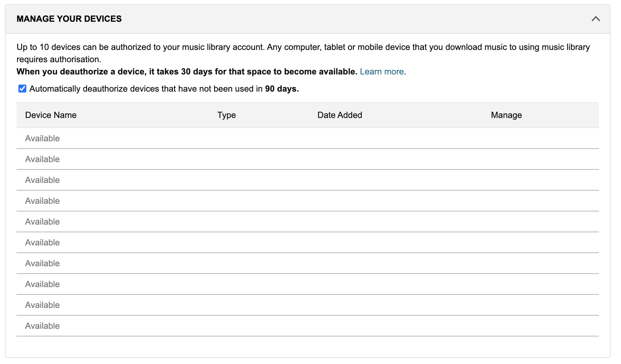Select the last Available device slot
621x364 pixels.
tap(42, 326)
